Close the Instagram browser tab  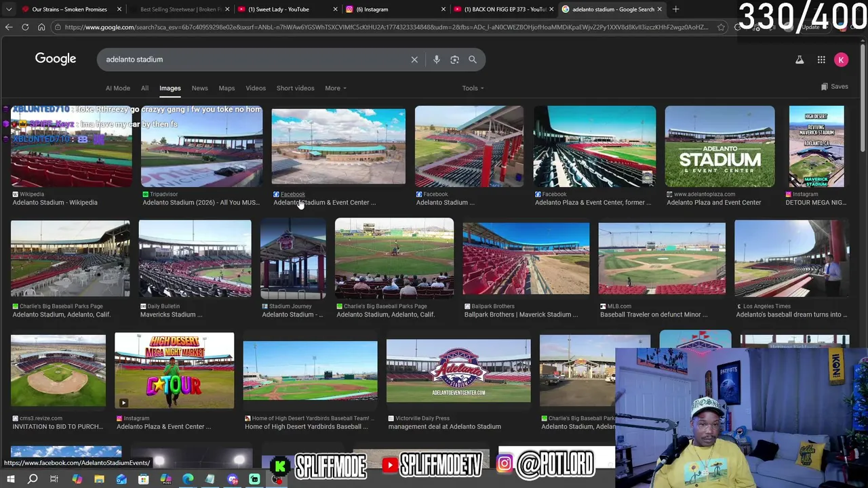[443, 9]
